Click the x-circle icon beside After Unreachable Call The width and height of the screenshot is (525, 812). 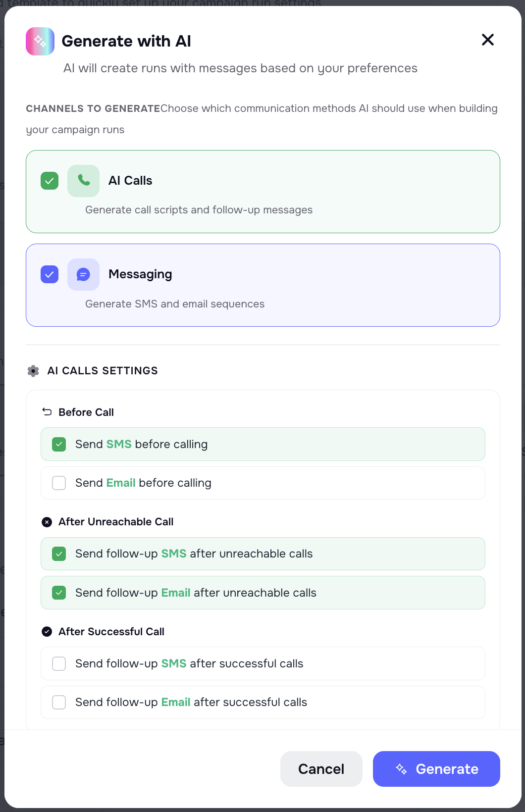point(46,522)
